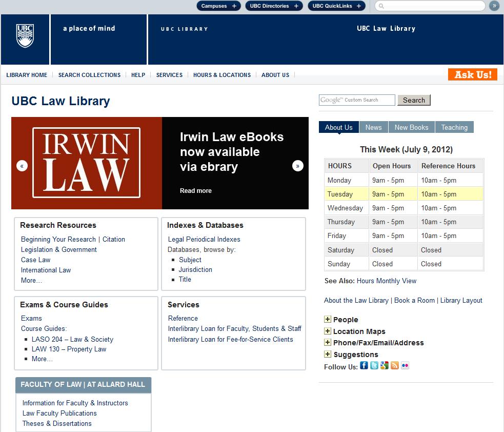The width and height of the screenshot is (504, 432).
Task: Open the UBC QuickLinks dropdown
Action: coord(336,6)
